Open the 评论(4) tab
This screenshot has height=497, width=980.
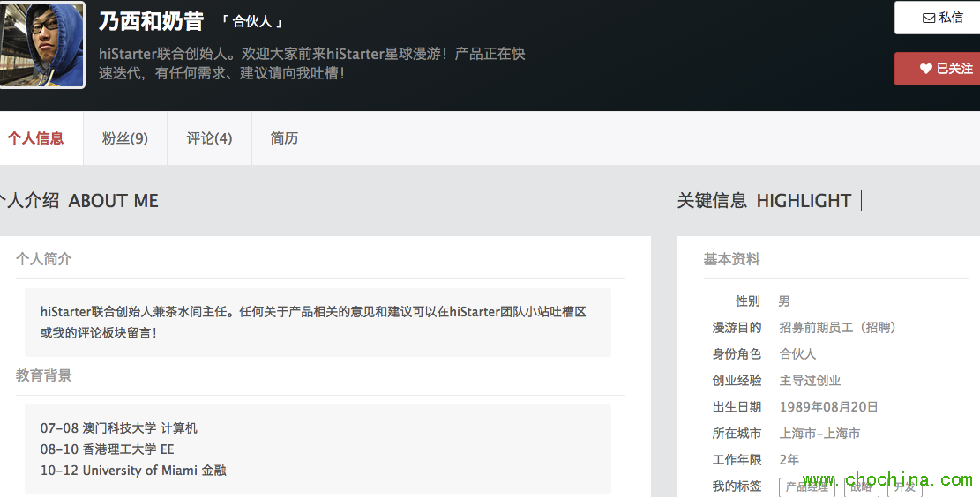[x=209, y=138]
